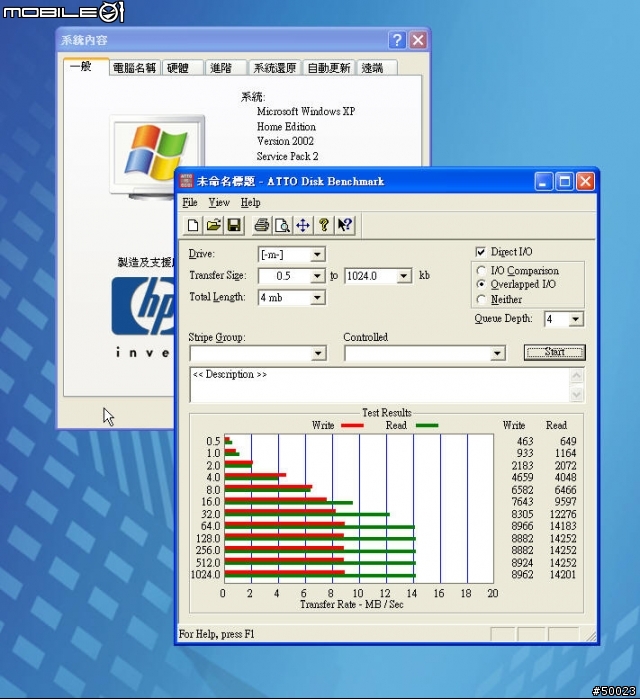Click the green Read legend swatch
This screenshot has width=640, height=699.
tap(427, 426)
